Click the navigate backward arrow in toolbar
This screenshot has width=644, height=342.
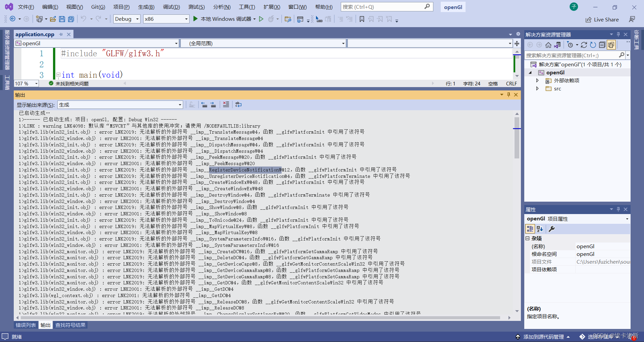click(x=13, y=19)
